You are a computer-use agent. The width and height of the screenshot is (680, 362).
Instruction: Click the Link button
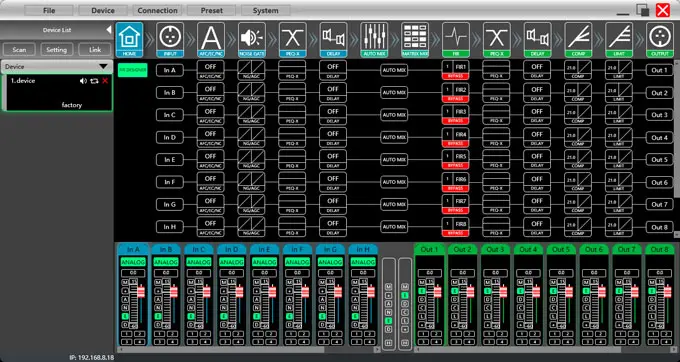coord(95,49)
